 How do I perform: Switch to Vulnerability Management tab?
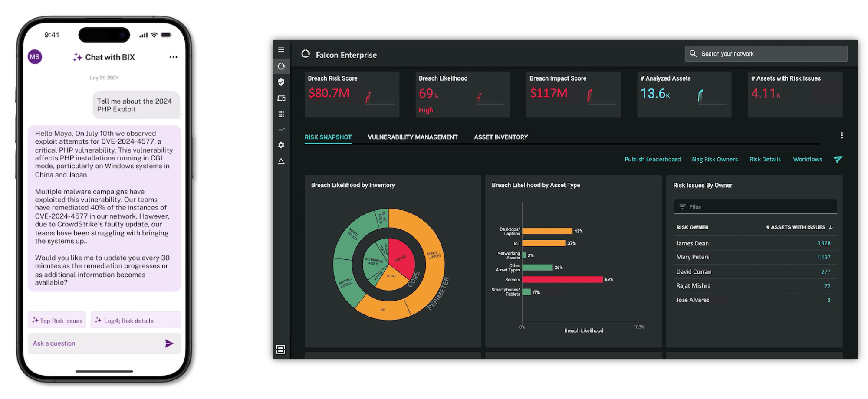(x=412, y=137)
